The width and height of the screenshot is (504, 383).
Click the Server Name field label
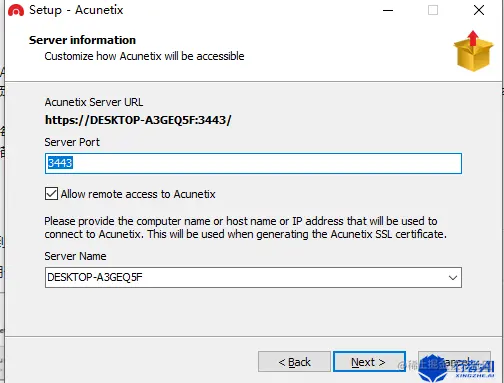pos(75,256)
